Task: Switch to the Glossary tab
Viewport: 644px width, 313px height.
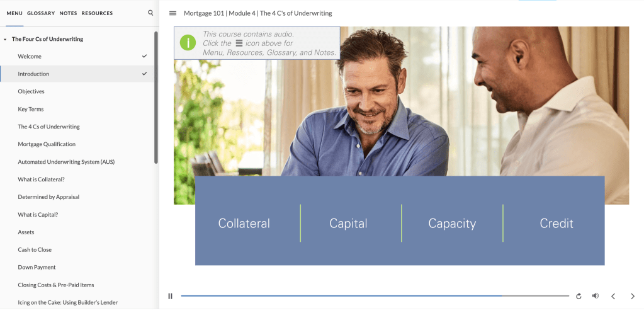Action: click(41, 13)
